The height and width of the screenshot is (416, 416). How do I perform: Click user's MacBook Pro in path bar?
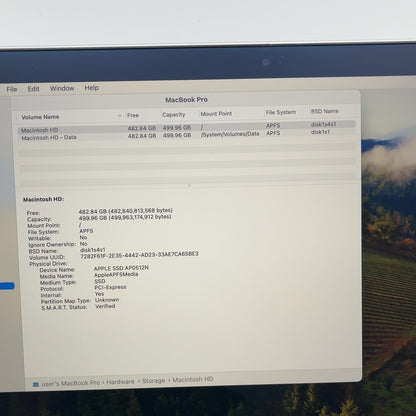[71, 383]
